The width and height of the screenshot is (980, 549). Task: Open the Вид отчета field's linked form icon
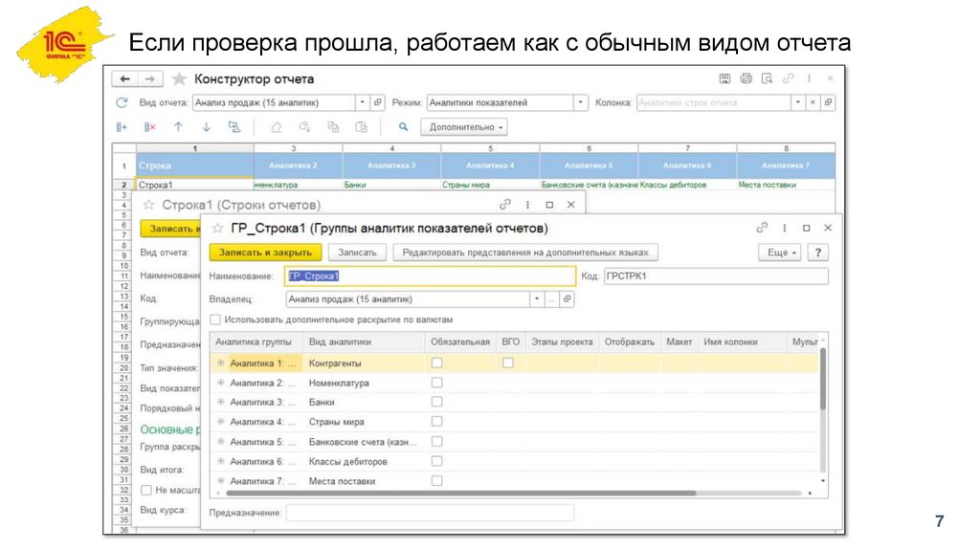pyautogui.click(x=377, y=102)
